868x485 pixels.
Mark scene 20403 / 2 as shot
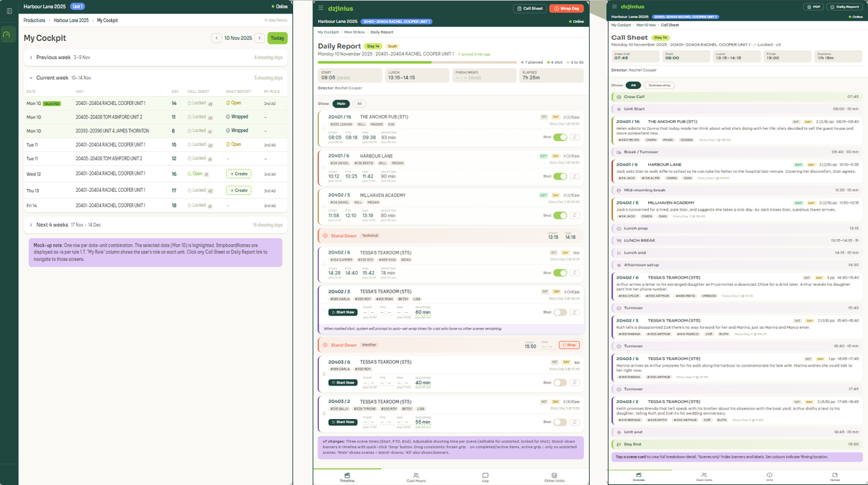[560, 422]
